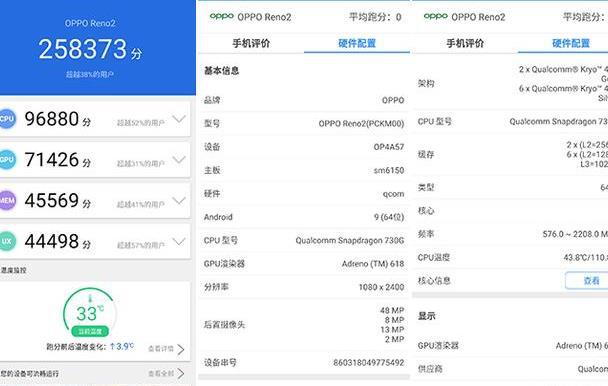
Task: Click the model value OPPO Reno2(PCKM00)
Action: (x=361, y=123)
